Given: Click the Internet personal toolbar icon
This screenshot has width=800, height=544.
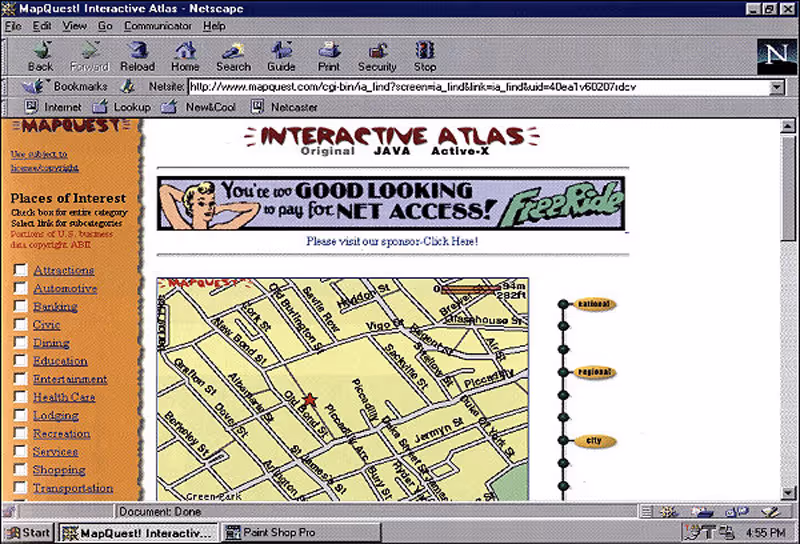Looking at the screenshot, I should (31, 107).
